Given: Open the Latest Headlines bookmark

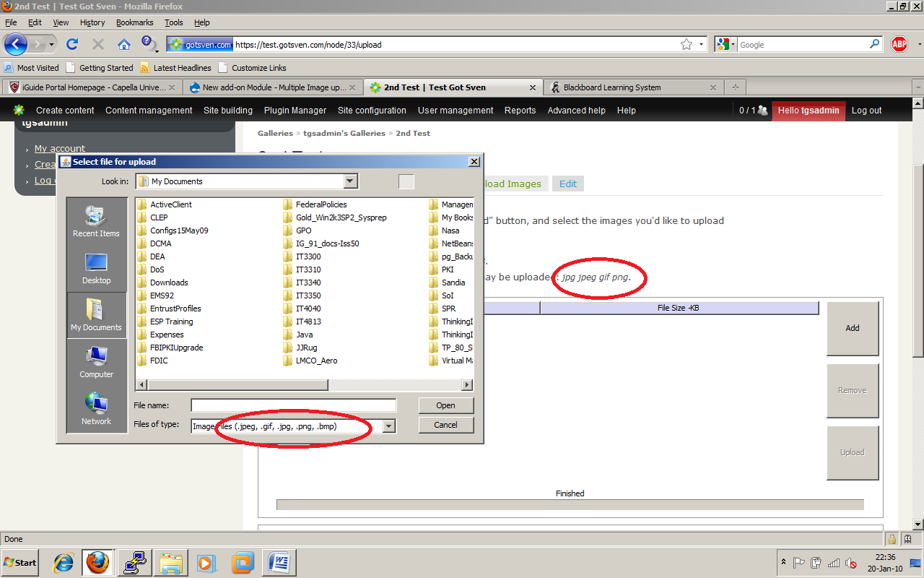Looking at the screenshot, I should pyautogui.click(x=175, y=68).
